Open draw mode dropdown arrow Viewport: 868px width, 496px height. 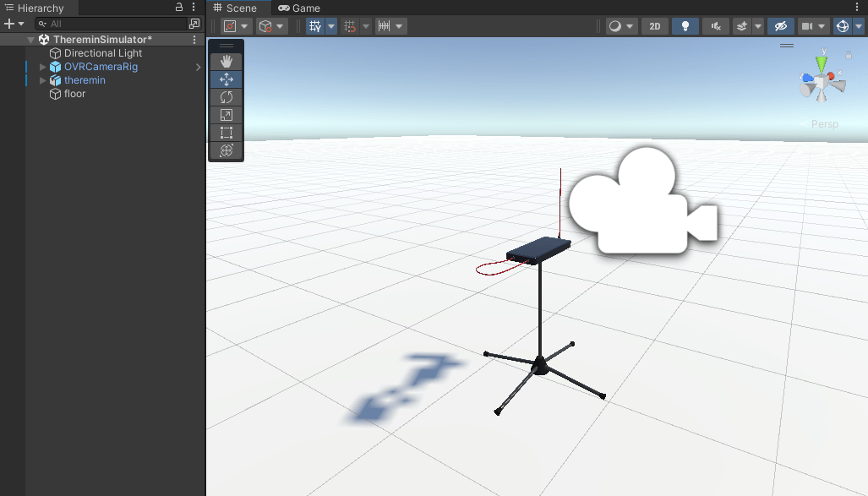point(630,26)
